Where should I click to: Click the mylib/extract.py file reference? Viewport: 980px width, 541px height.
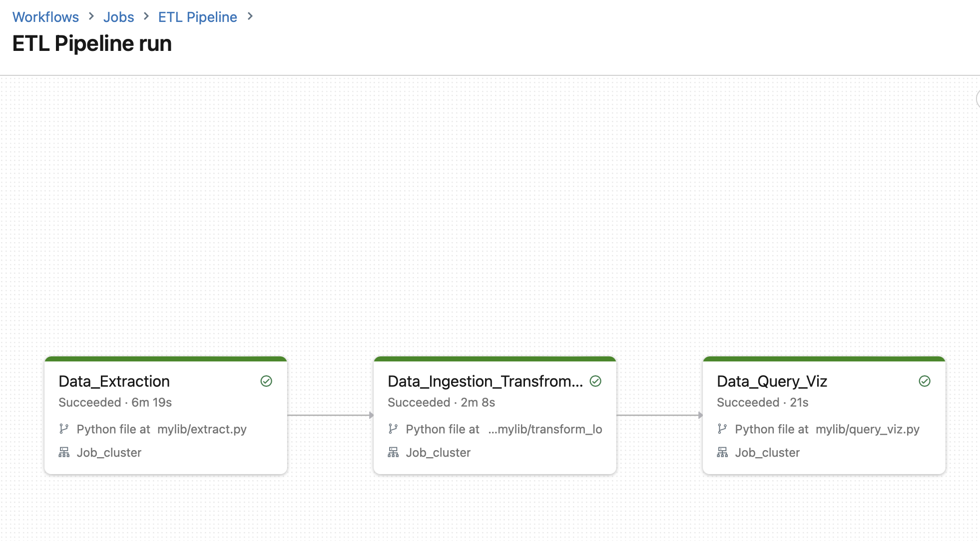pyautogui.click(x=202, y=429)
